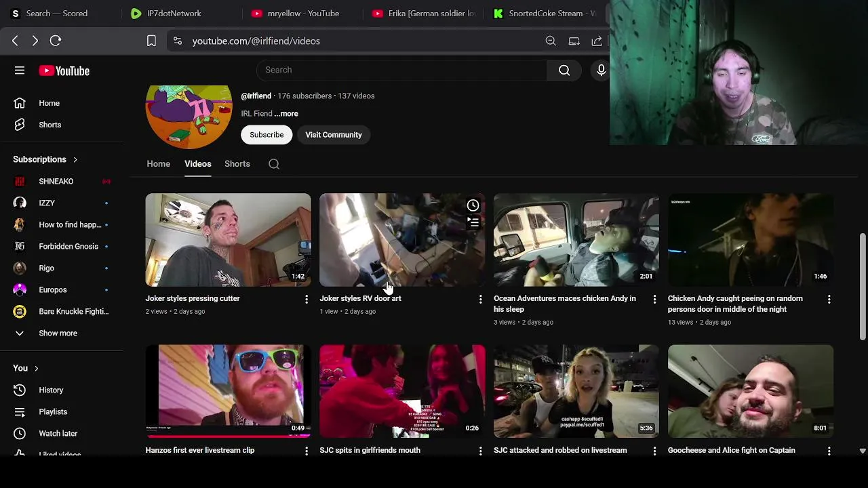Open options menu for Joker styles pressing cutter
Image resolution: width=868 pixels, height=488 pixels.
[307, 299]
